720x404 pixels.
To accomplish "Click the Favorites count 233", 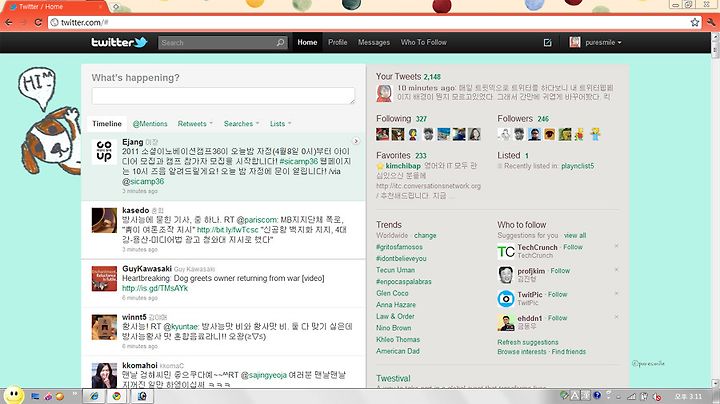I will [x=421, y=156].
